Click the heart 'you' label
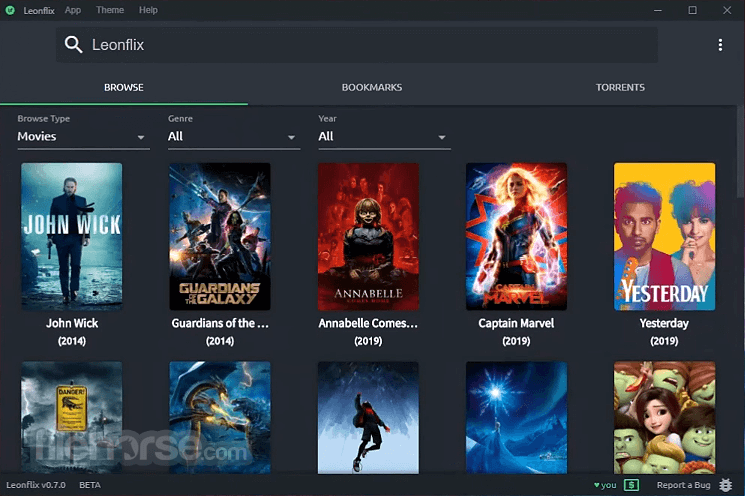Screen dimensions: 745x496 (605, 485)
